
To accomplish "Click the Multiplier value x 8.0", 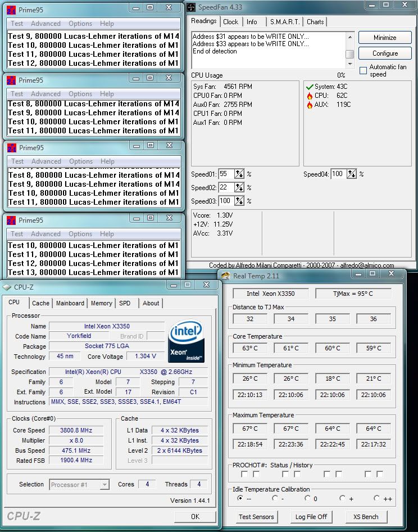I will click(x=76, y=440).
